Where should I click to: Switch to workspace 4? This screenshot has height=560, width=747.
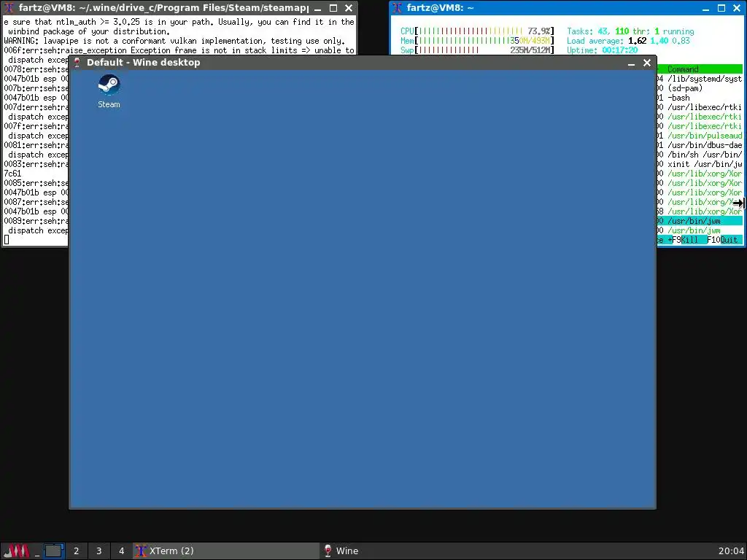click(122, 551)
